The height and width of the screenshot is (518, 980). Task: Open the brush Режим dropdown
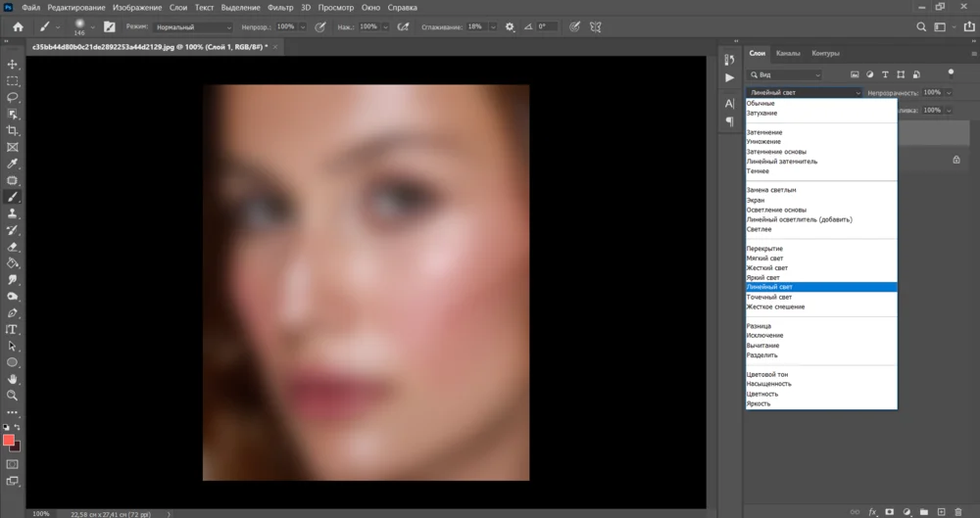click(193, 26)
